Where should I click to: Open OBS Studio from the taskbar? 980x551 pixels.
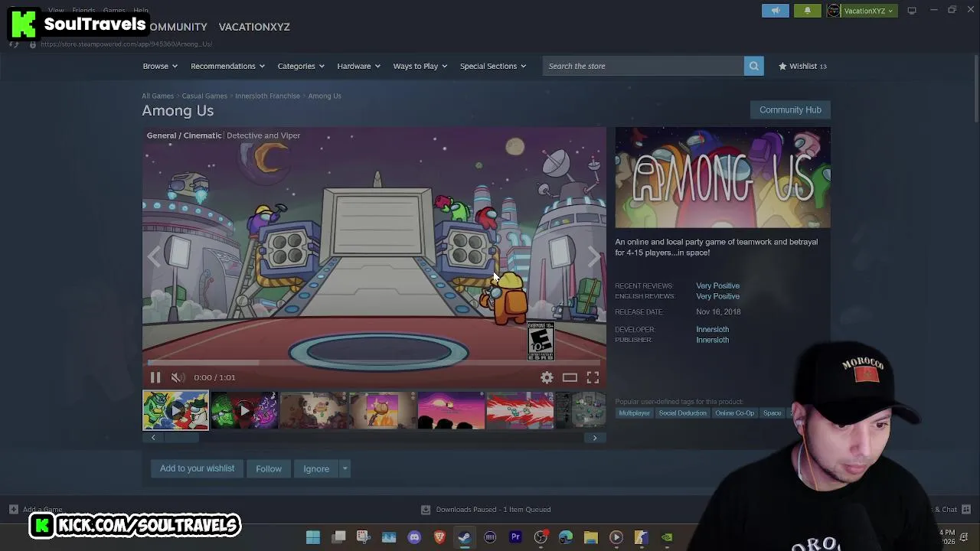[541, 537]
